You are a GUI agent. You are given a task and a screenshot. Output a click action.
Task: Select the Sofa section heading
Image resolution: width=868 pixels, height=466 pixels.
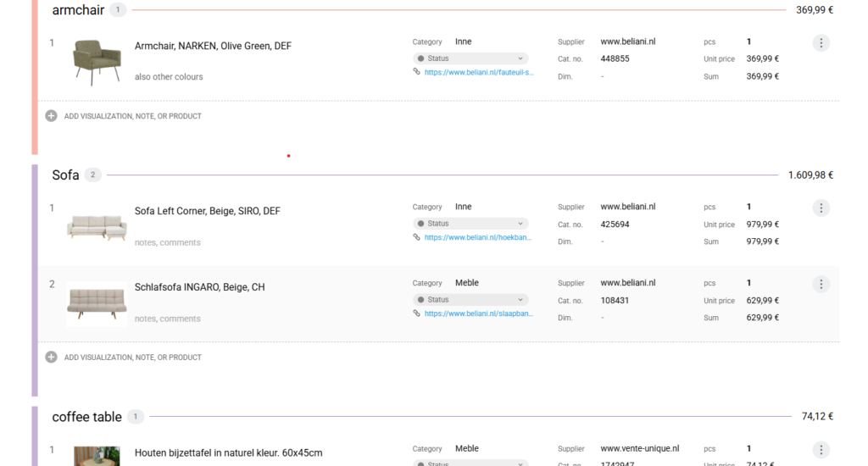[65, 175]
